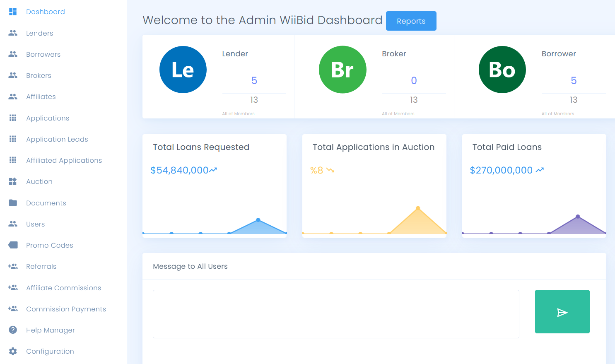Select Application Leads in sidebar
This screenshot has width=615, height=364.
coord(57,139)
